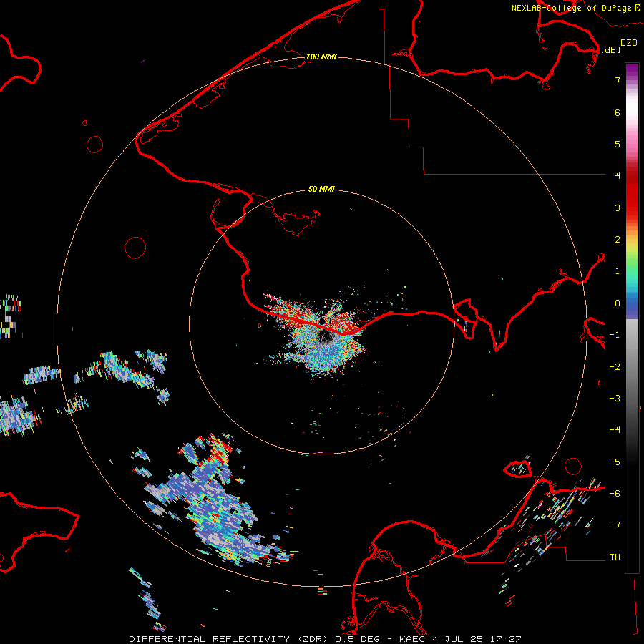Click the 100 NMI range ring label

[321, 57]
